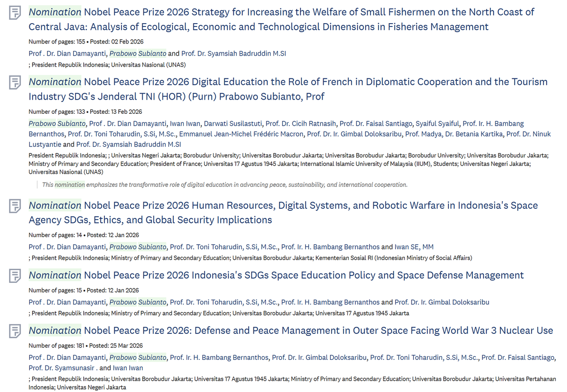Screen dimensions: 567x392
Task: Open Bambang Bernanthos author link in 14-page result
Action: point(330,247)
